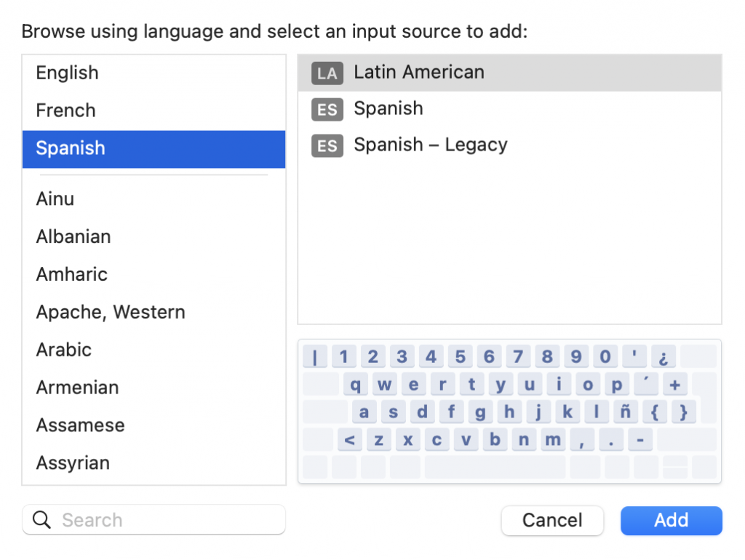The width and height of the screenshot is (745, 560).
Task: Select Arabic in the language list
Action: pos(63,350)
